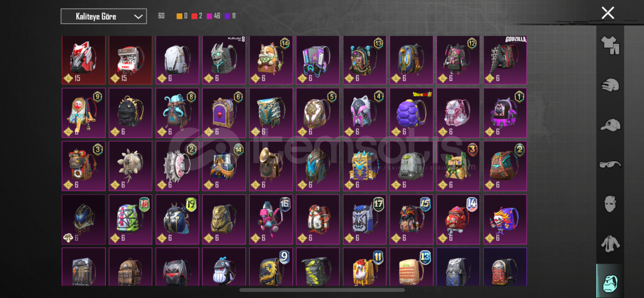Viewport: 644px width, 298px height.
Task: Click the orange quality color filter
Action: (179, 16)
